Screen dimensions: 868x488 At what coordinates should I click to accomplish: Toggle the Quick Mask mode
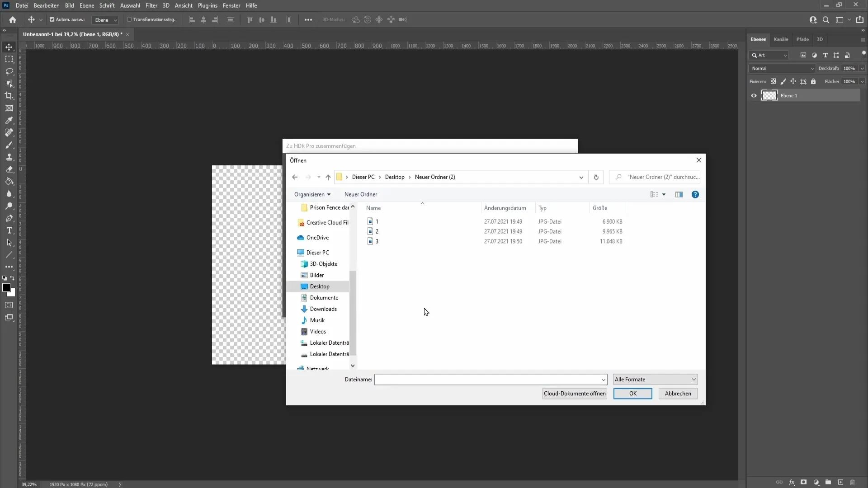coord(9,305)
